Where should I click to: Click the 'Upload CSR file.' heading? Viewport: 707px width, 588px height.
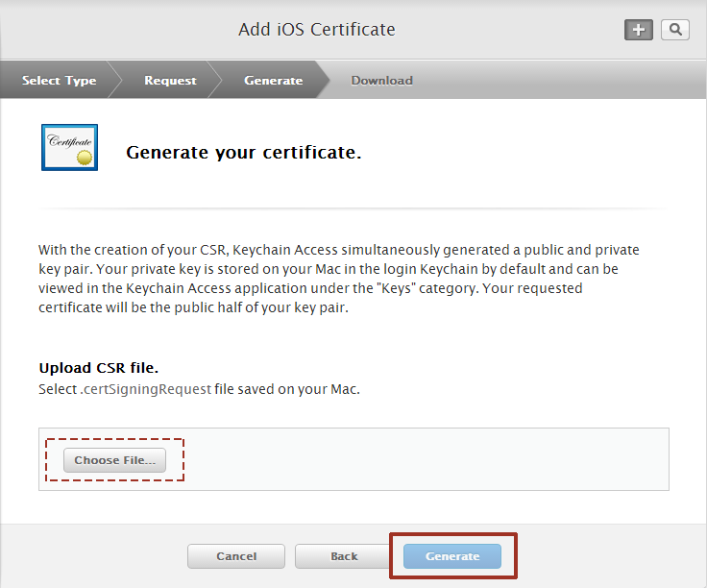coord(98,367)
